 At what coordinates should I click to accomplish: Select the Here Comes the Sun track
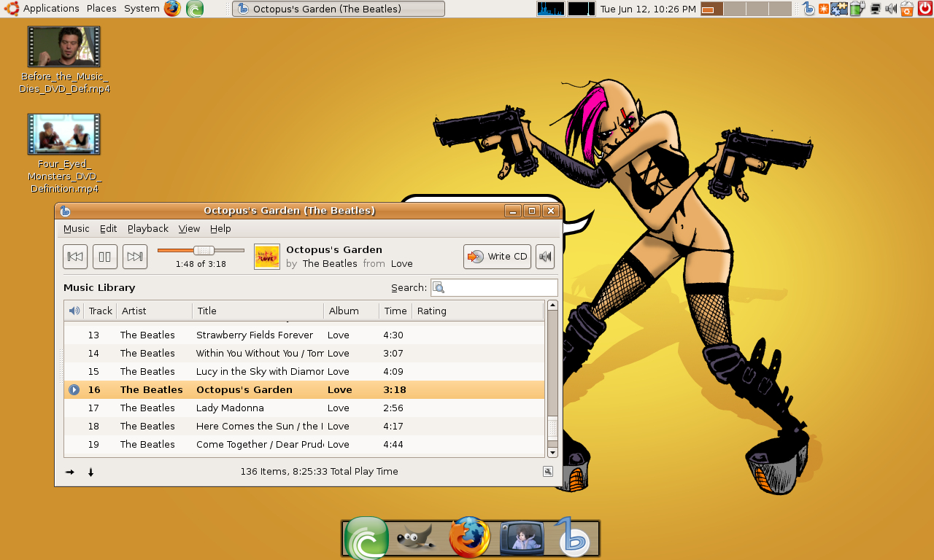pos(304,426)
